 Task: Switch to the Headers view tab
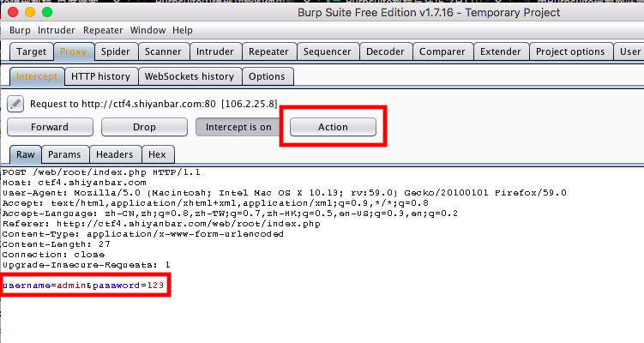click(115, 155)
